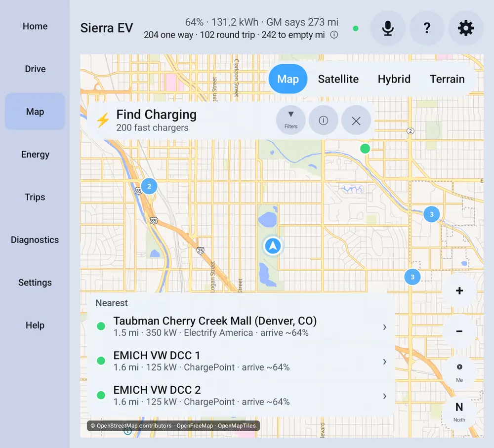This screenshot has height=448, width=494.
Task: Click the Sierra EV vehicle title
Action: 107,28
